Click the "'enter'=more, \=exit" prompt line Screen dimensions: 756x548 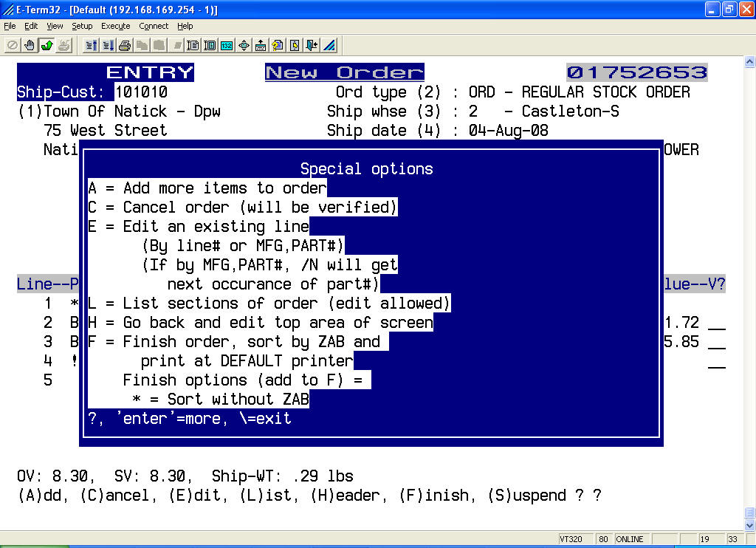(190, 418)
